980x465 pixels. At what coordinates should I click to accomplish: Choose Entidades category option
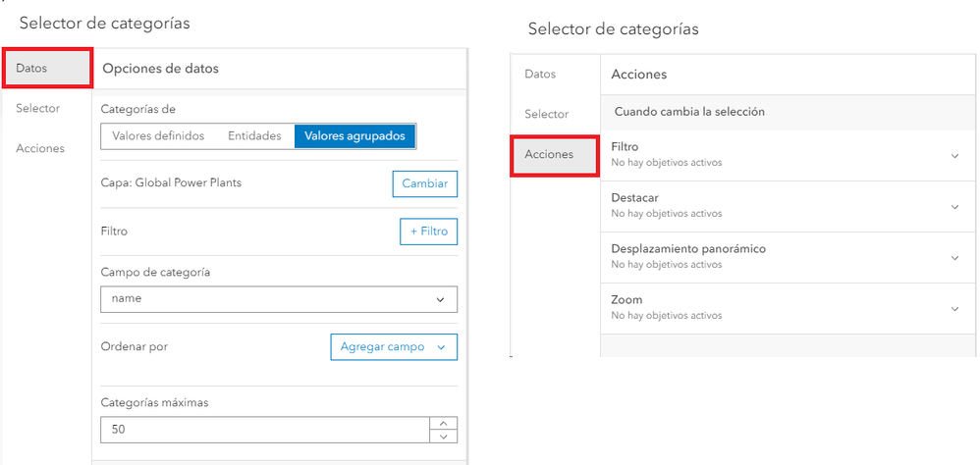pyautogui.click(x=254, y=136)
